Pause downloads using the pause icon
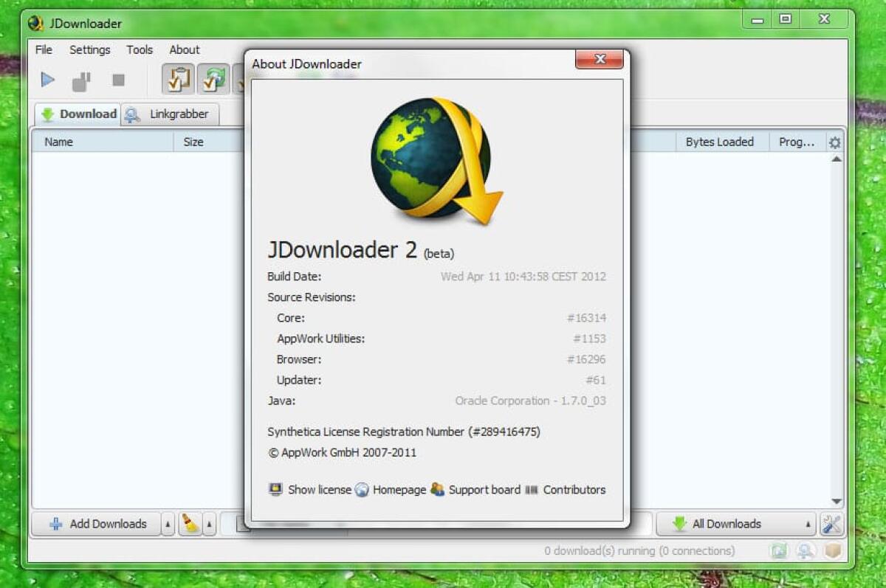The height and width of the screenshot is (588, 886). point(82,80)
